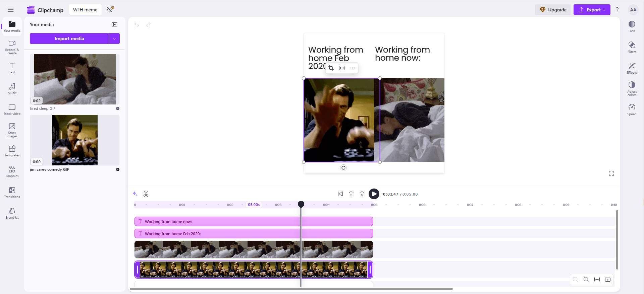Fit the timeline to screen
The image size is (644, 294).
pos(597,280)
